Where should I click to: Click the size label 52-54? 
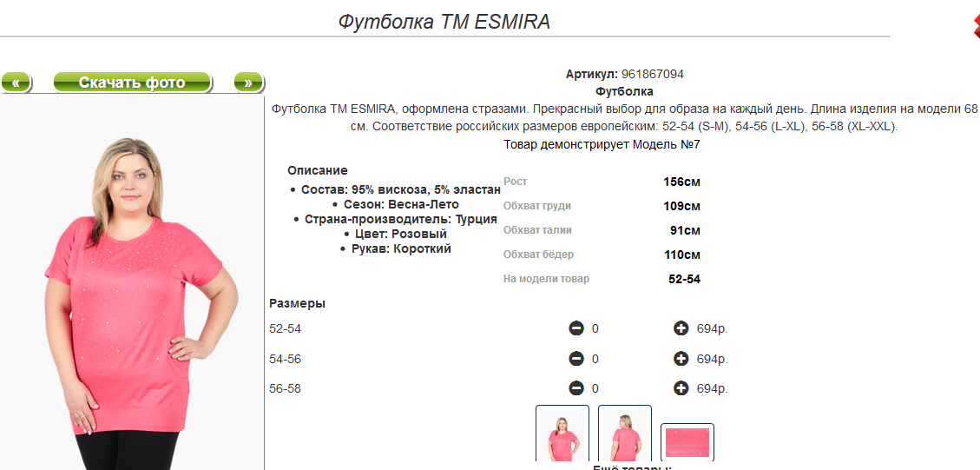(285, 328)
